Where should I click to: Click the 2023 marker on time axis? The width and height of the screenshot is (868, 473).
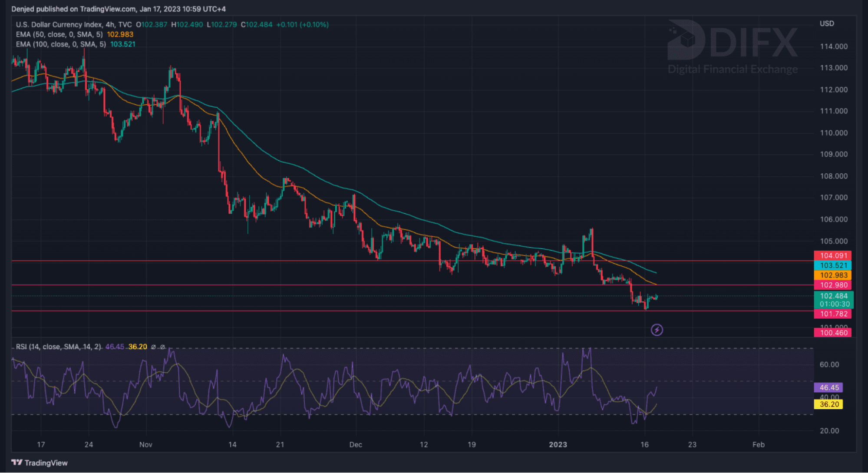(558, 445)
